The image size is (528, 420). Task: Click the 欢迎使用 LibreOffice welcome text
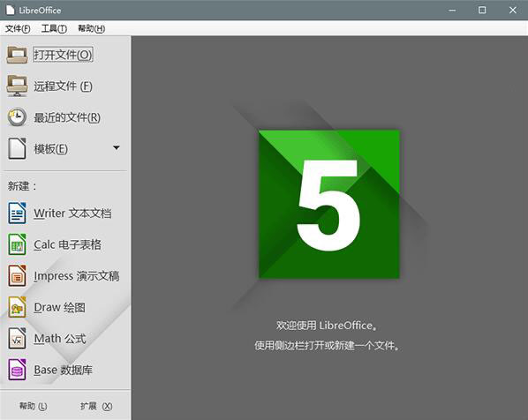click(x=327, y=326)
